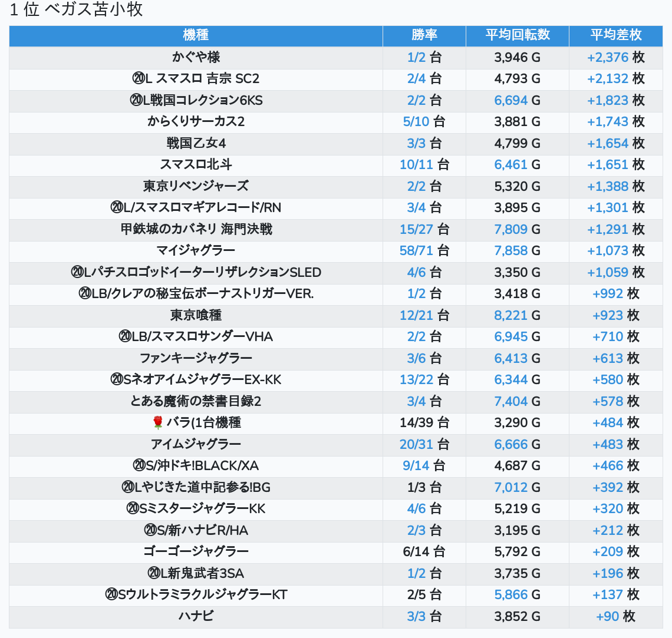
Task: Click the rose icon beside バラ(1台機種
Action: point(158,422)
